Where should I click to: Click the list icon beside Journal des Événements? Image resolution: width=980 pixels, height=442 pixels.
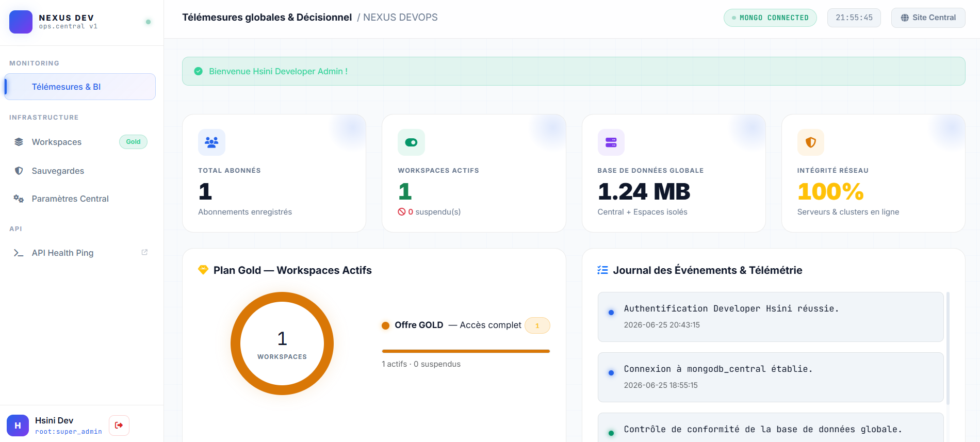(602, 270)
